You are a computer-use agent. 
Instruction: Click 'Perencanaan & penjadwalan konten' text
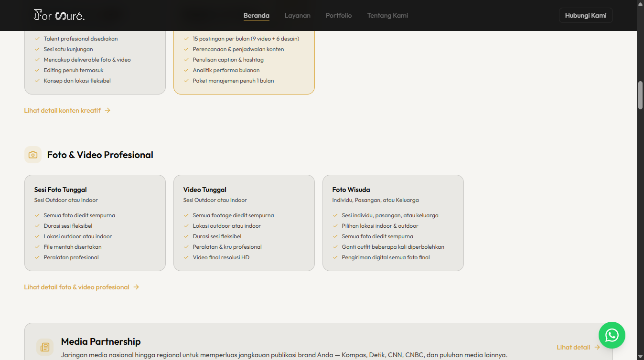tap(238, 49)
